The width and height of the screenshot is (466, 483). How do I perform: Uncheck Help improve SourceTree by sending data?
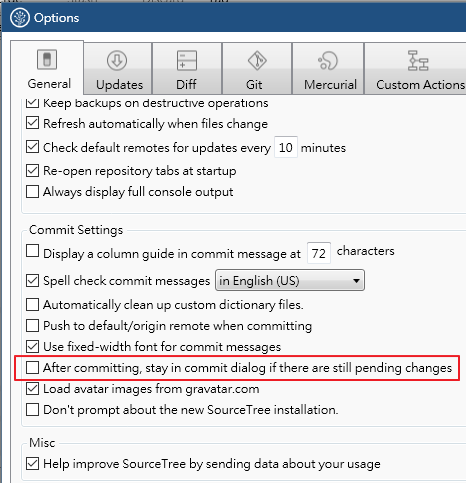click(x=32, y=464)
